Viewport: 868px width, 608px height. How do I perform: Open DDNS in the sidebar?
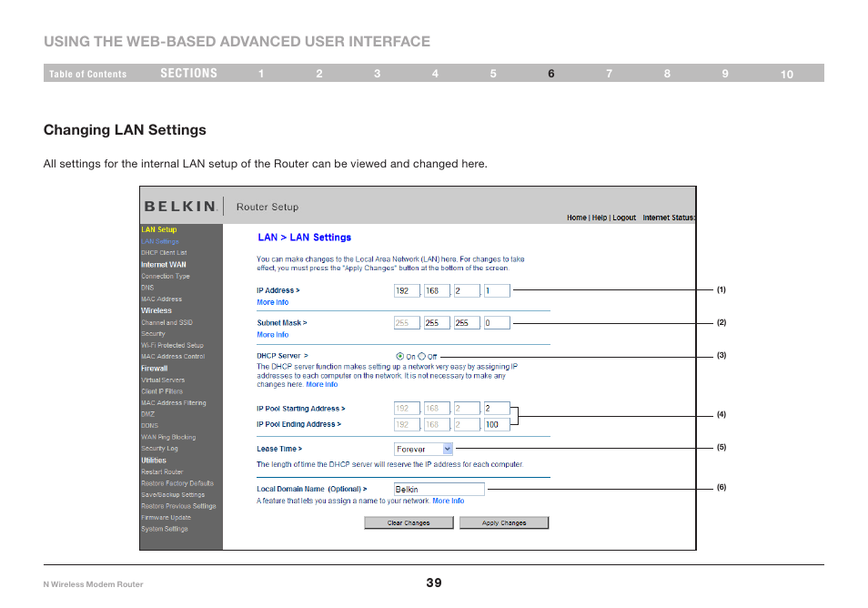click(x=149, y=425)
